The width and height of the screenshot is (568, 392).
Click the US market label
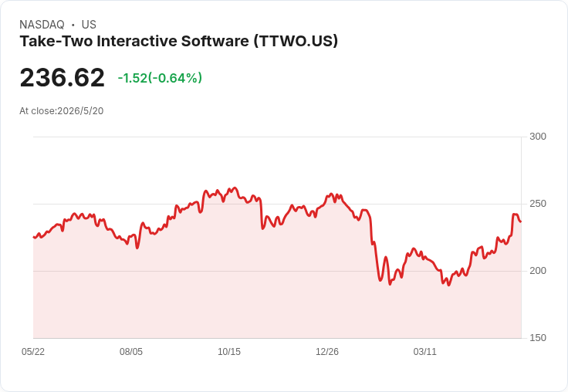pyautogui.click(x=89, y=24)
